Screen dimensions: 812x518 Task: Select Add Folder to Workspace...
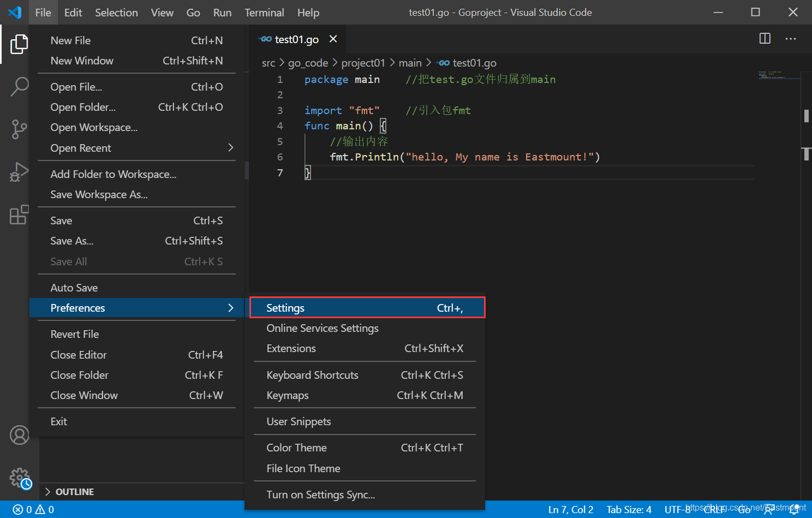(x=136, y=174)
